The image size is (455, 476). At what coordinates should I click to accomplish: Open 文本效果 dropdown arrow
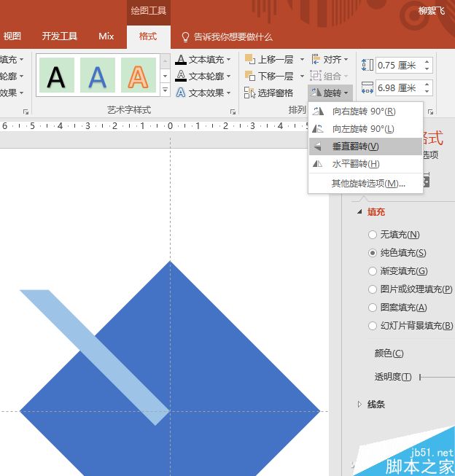(x=228, y=93)
